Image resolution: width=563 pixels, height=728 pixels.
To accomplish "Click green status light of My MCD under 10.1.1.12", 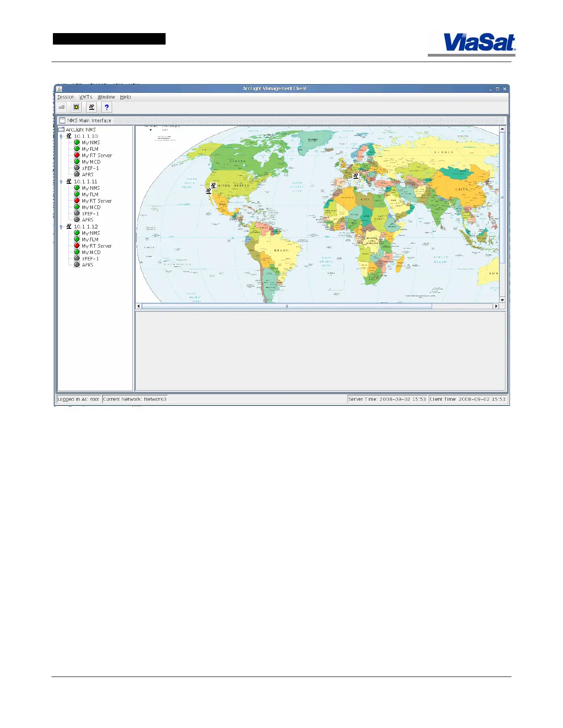I will pyautogui.click(x=77, y=252).
